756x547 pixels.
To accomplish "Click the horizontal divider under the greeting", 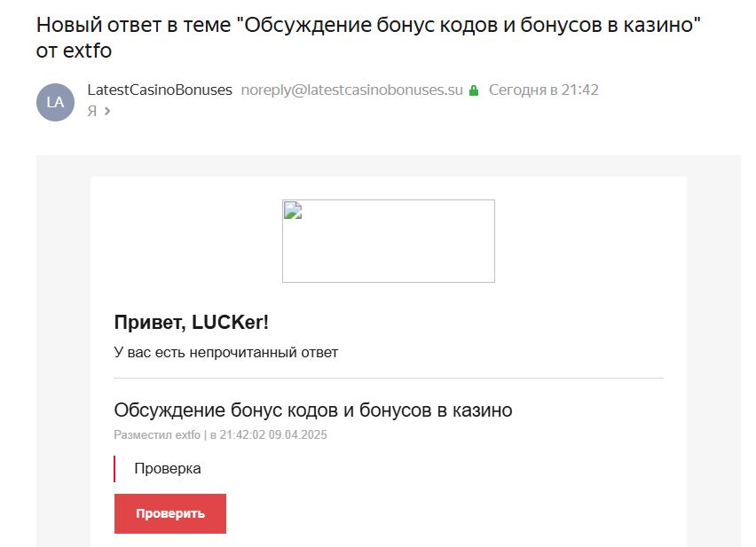I will (x=388, y=378).
